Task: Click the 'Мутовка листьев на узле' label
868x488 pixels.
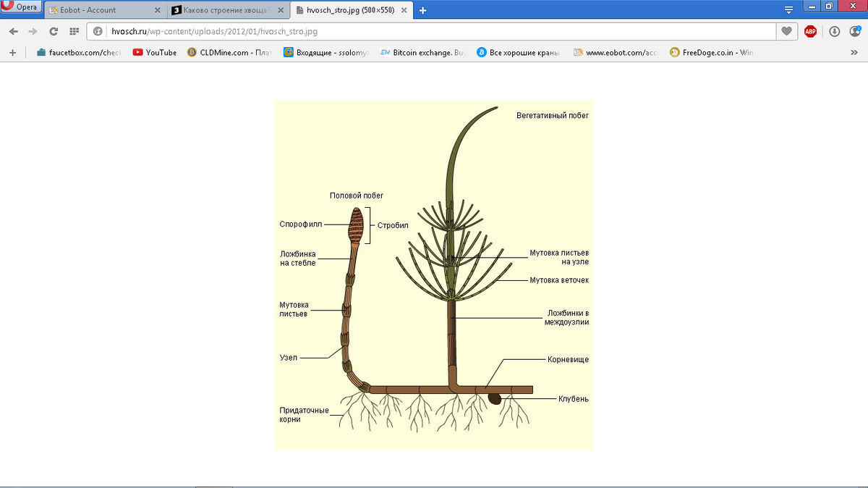Action: coord(559,257)
